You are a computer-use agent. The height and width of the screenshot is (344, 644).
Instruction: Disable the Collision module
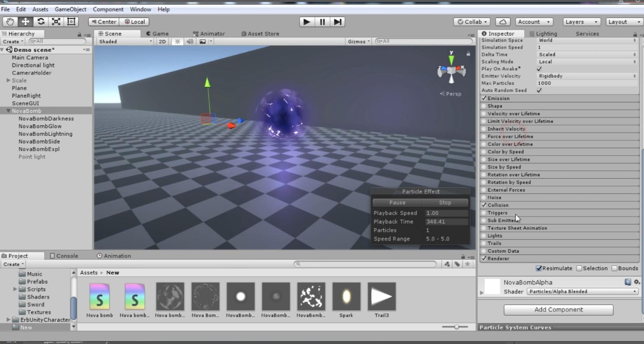[x=484, y=205]
